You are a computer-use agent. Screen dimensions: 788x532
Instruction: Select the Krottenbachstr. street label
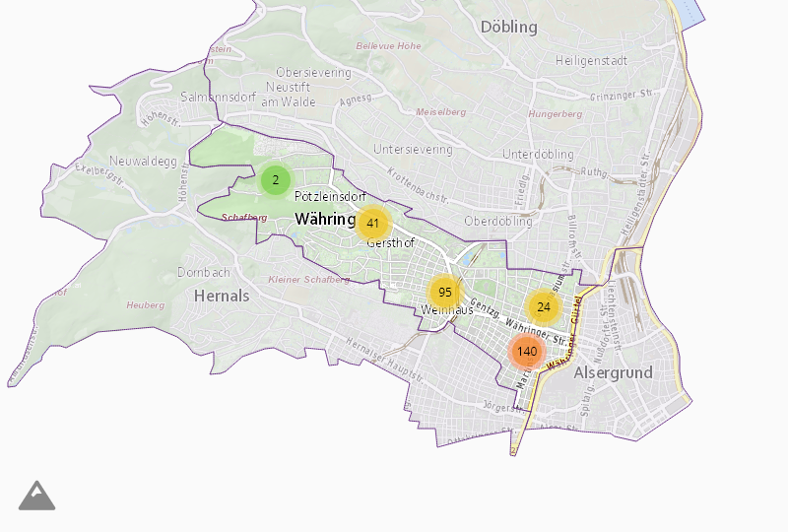418,185
